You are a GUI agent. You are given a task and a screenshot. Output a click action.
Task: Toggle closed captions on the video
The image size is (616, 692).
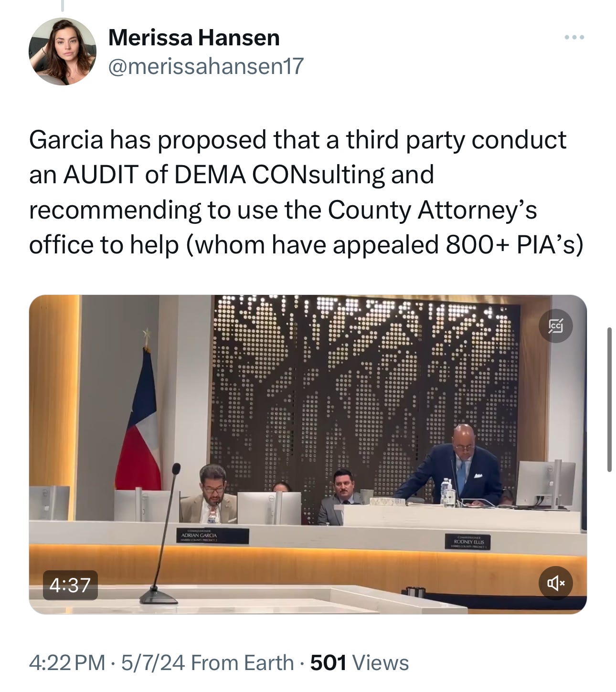pyautogui.click(x=555, y=326)
